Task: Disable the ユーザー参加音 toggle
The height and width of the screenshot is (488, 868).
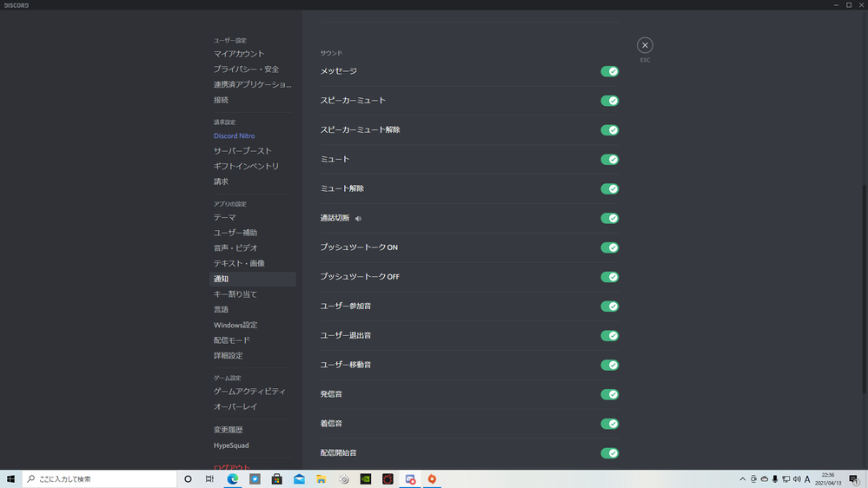Action: click(609, 306)
